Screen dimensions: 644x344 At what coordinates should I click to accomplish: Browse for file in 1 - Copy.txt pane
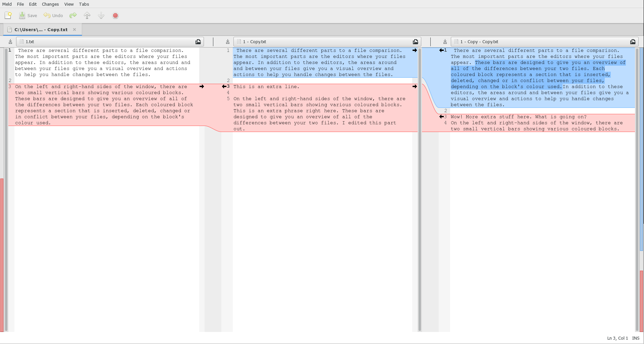click(x=416, y=42)
